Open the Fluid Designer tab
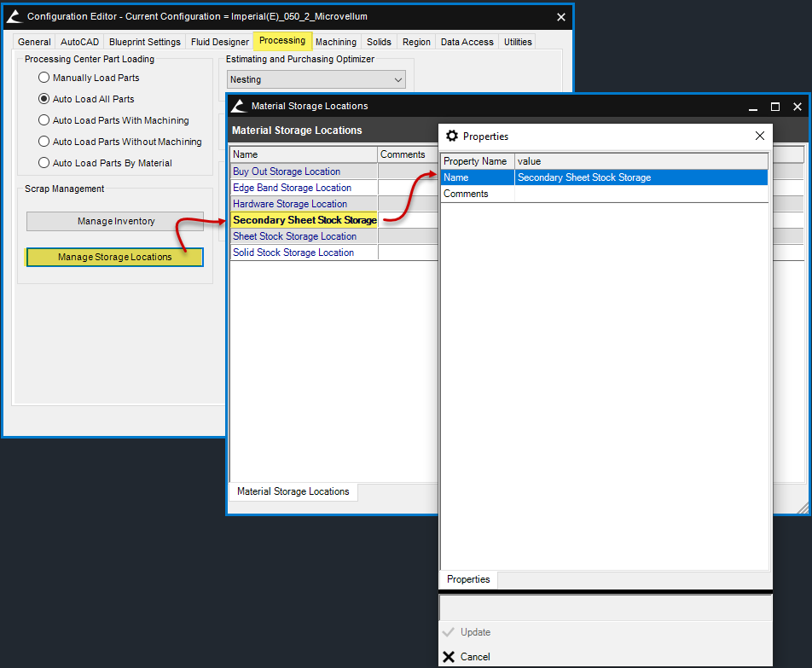This screenshot has width=812, height=668. 220,42
